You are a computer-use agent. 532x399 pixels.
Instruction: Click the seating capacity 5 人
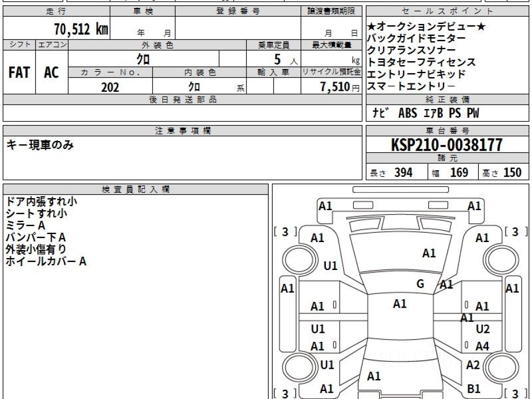coord(286,59)
